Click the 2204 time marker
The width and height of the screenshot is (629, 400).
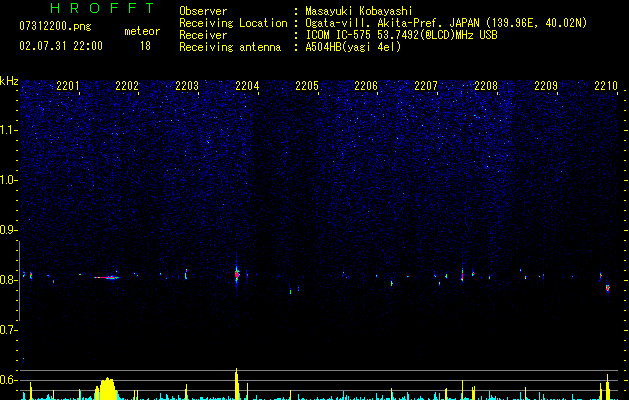247,85
